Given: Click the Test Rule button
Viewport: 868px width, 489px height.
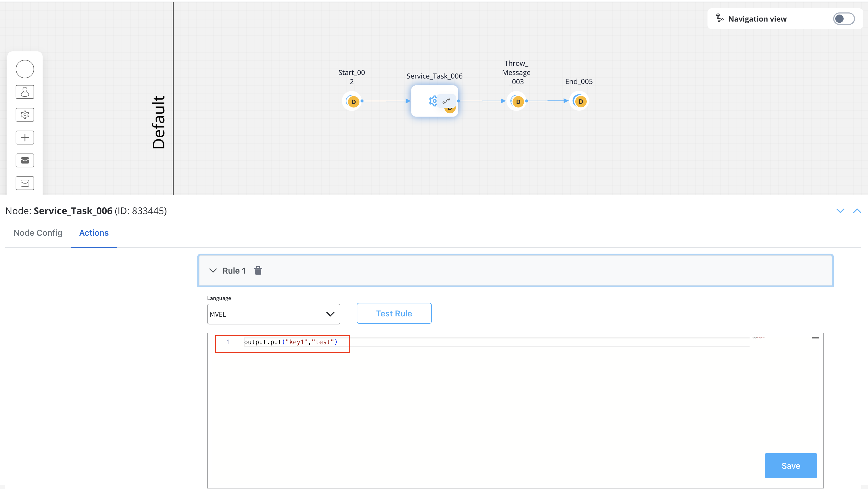Looking at the screenshot, I should pyautogui.click(x=394, y=313).
